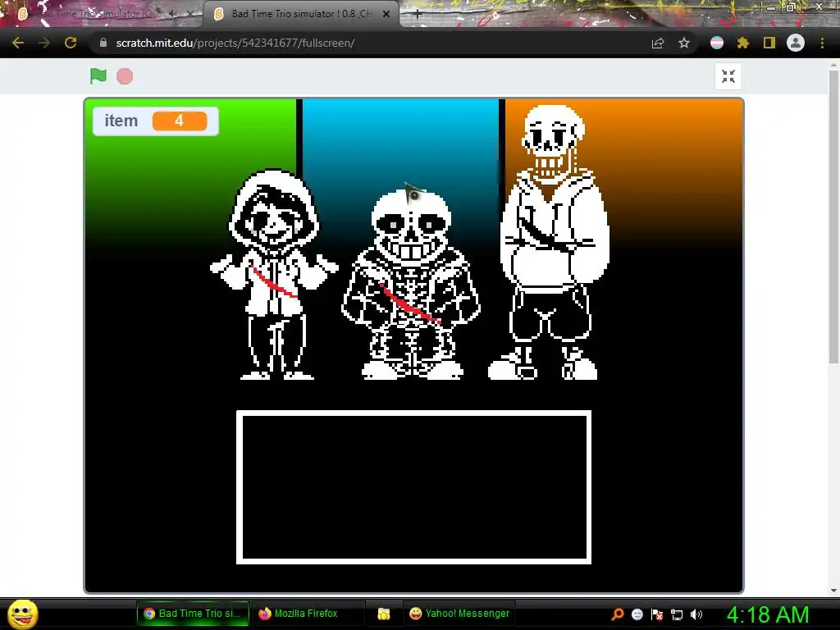The height and width of the screenshot is (630, 840).
Task: Select the active Bad Time Trio simulator 0.8 tab
Action: [300, 14]
